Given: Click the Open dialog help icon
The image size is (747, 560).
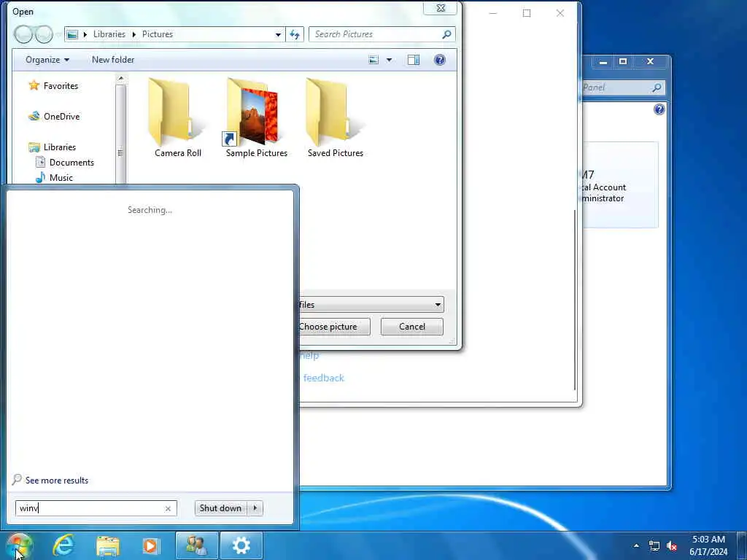Looking at the screenshot, I should click(x=440, y=60).
